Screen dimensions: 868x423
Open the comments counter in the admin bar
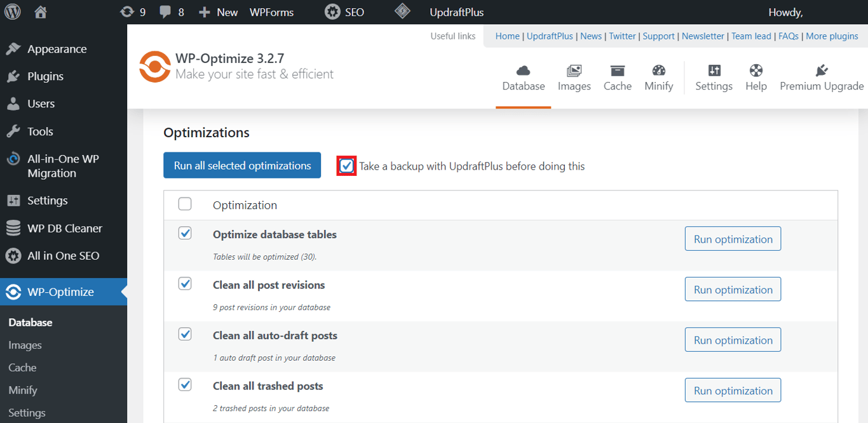point(172,11)
